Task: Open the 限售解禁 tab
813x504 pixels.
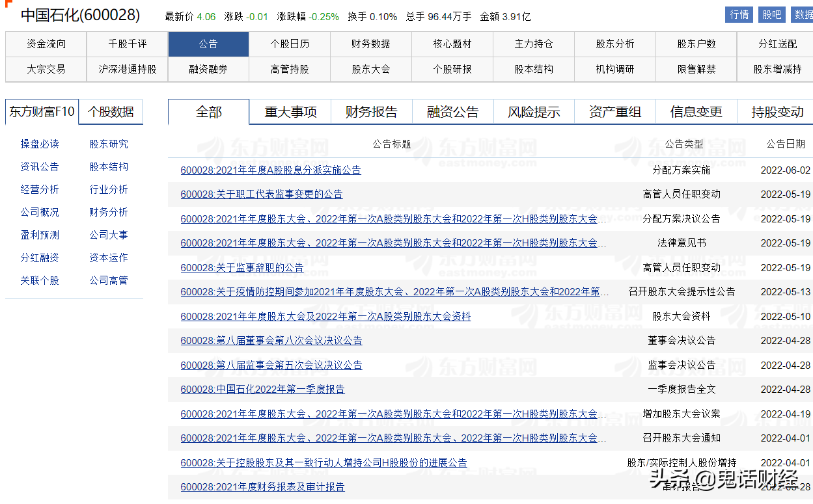Action: (x=696, y=69)
